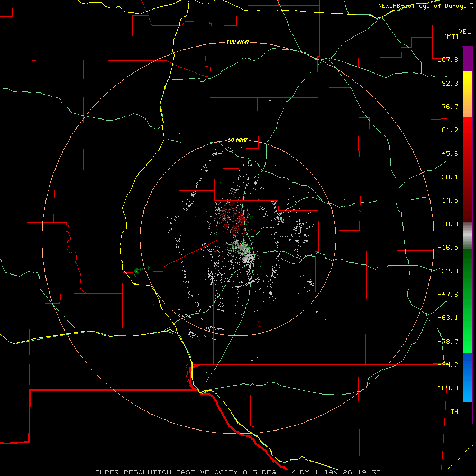Click the 107.8 legend value

tap(448, 59)
